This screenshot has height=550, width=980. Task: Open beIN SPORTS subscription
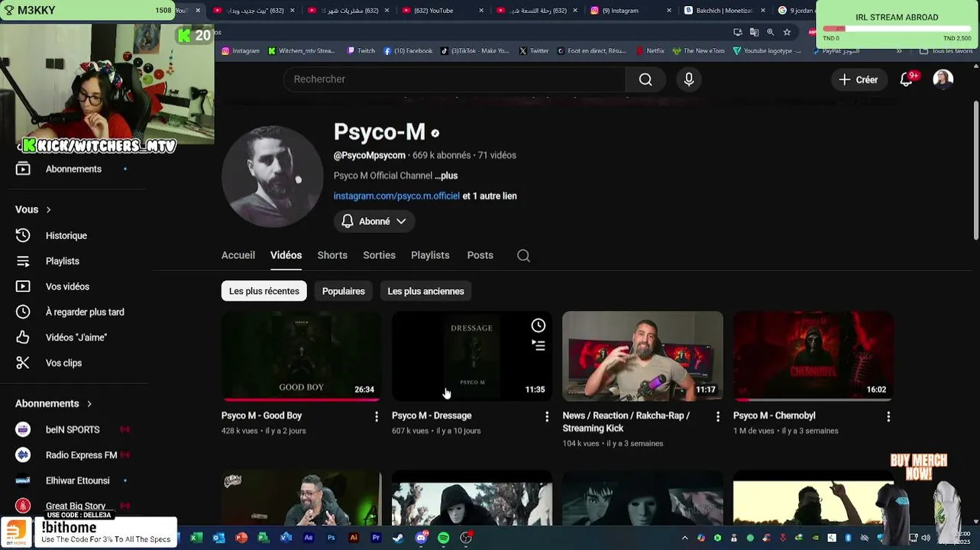[x=73, y=429]
